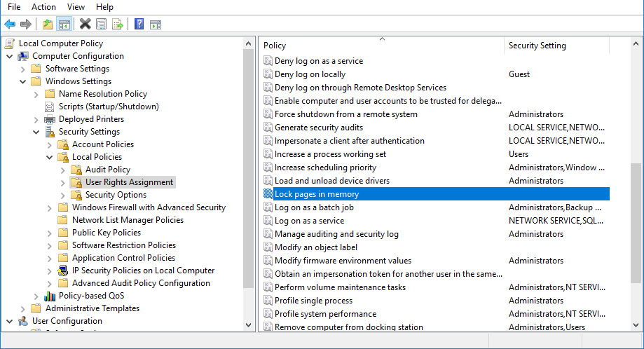The image size is (644, 349).
Task: Click the Local Computer Policy scroll icon
Action: 9,43
